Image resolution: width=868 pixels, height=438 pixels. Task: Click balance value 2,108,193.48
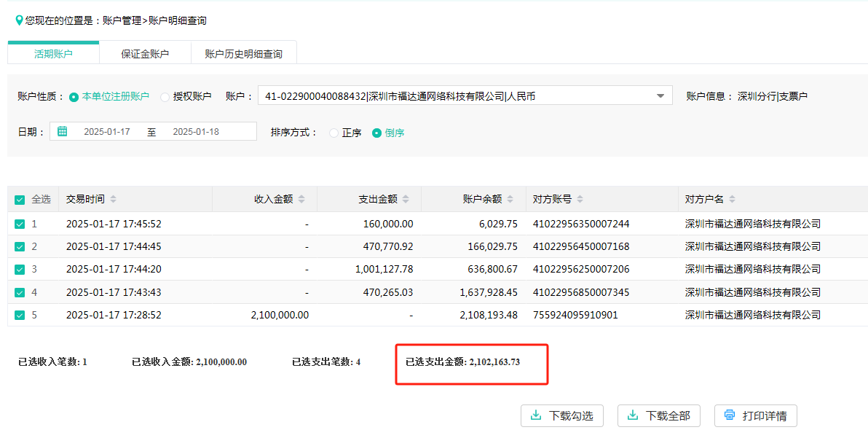[489, 315]
